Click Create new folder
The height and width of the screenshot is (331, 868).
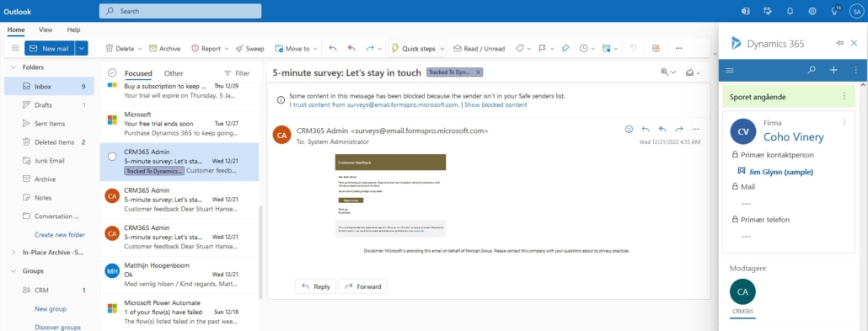(60, 235)
